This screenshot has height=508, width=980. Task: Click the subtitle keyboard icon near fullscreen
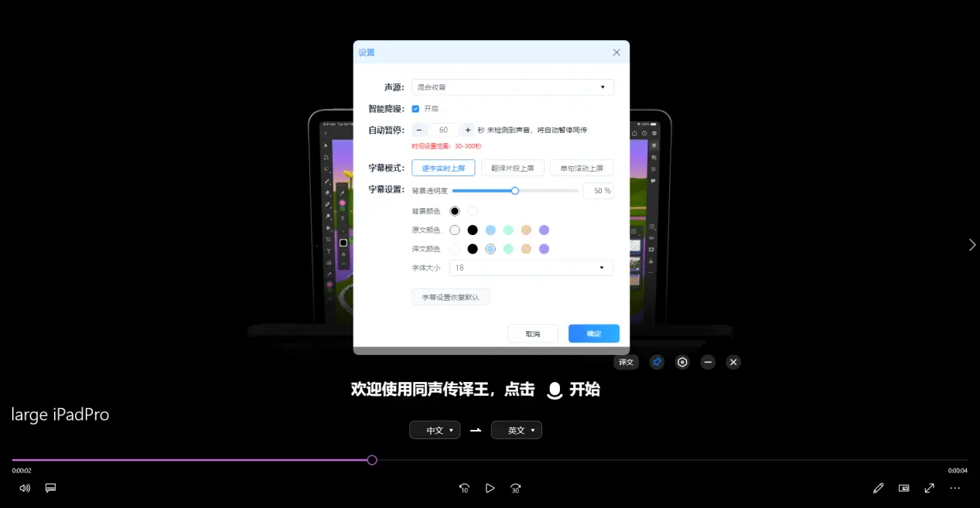pos(903,488)
